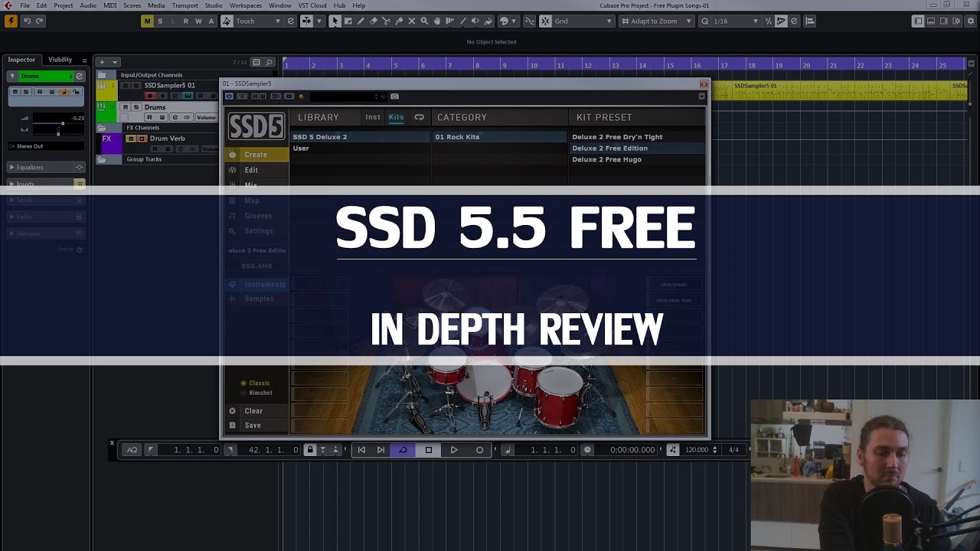Toggle the left zone Inspector visibility
The image size is (980, 551).
click(918, 21)
